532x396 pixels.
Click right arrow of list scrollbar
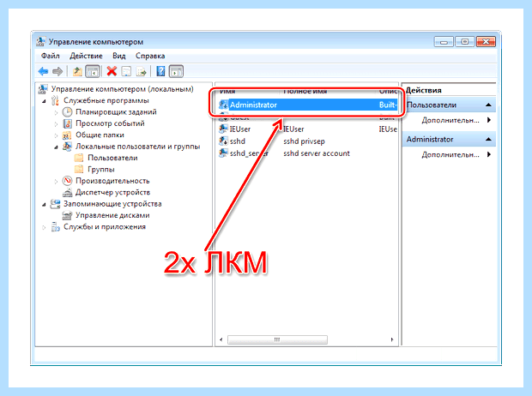pyautogui.click(x=392, y=339)
